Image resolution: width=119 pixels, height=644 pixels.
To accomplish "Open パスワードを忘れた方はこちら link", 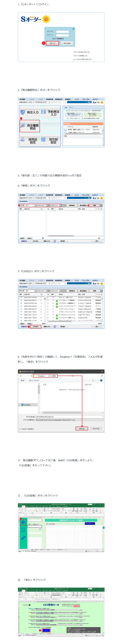I will point(81,52).
